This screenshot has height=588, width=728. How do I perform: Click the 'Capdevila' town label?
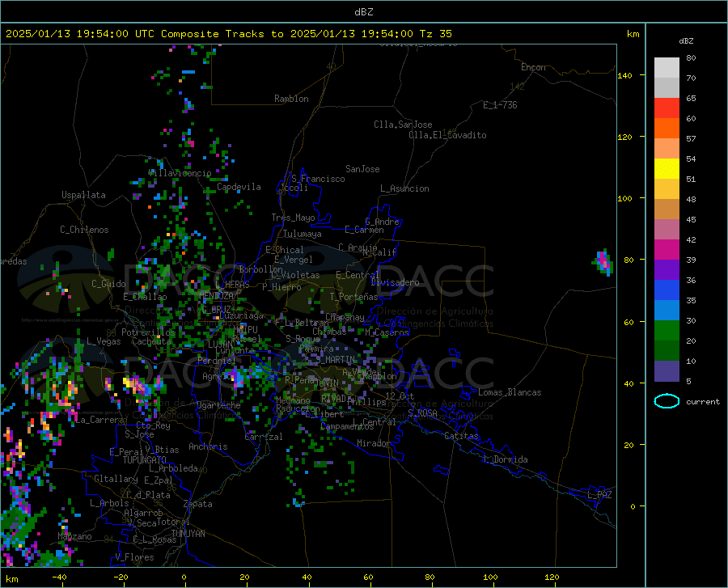(239, 187)
